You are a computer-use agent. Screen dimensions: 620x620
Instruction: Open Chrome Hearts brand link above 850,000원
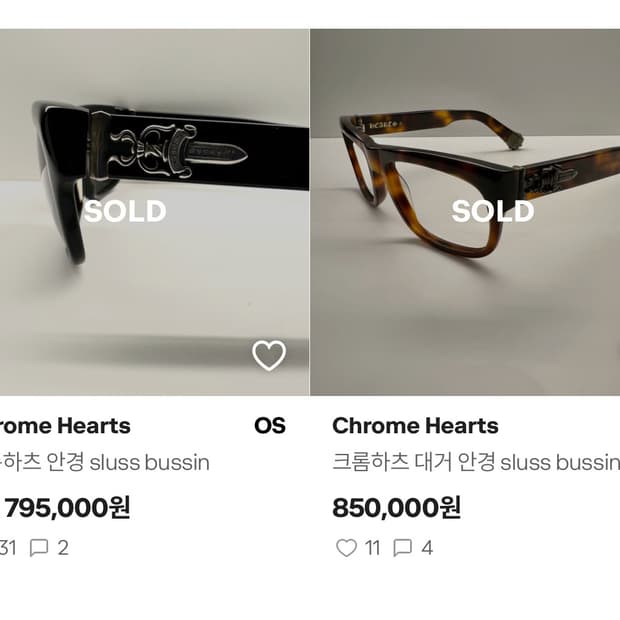coord(415,426)
